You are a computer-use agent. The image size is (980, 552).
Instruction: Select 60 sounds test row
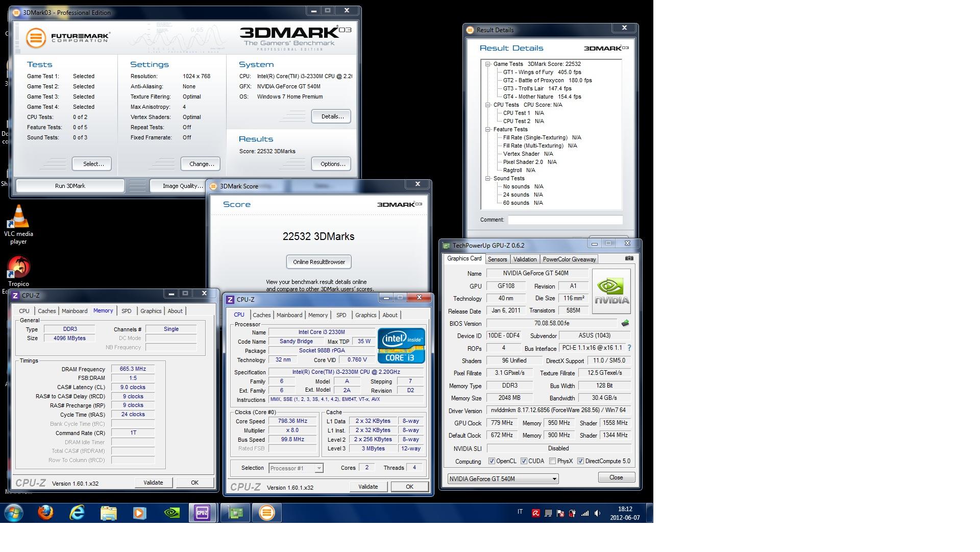(523, 203)
